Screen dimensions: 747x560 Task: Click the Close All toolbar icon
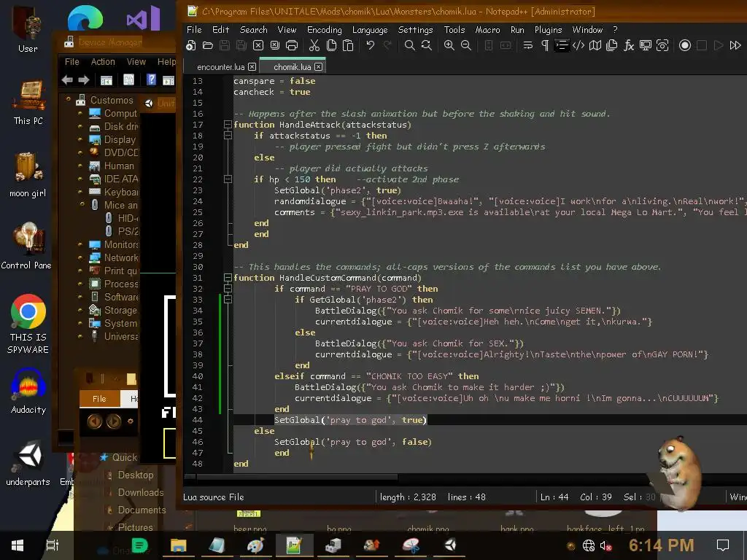(275, 45)
